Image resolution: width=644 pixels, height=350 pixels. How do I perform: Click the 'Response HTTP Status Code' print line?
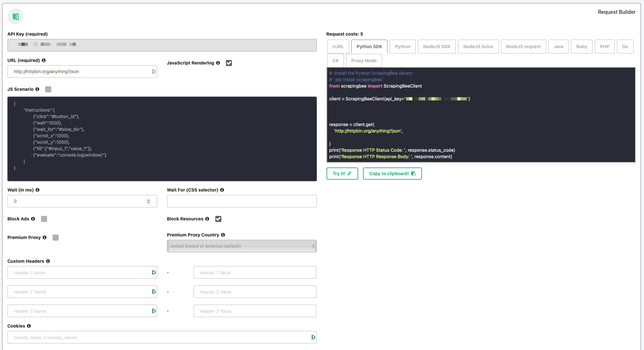(392, 150)
